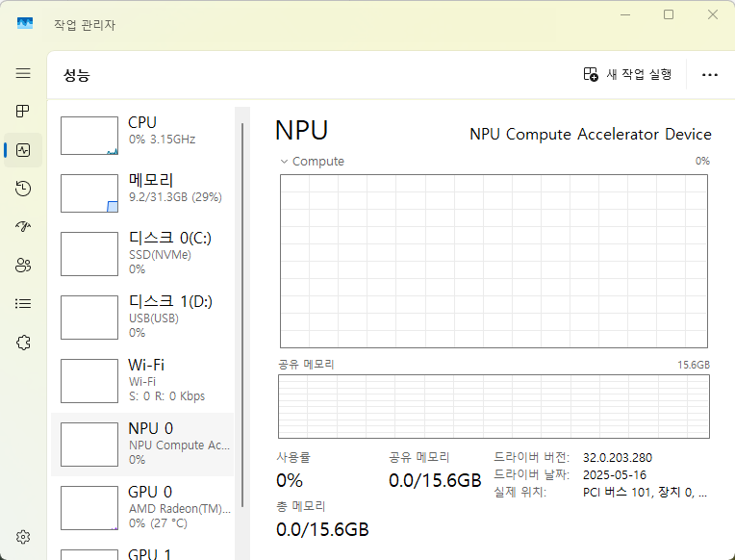Open the hamburger navigation menu
The height and width of the screenshot is (560, 735).
pyautogui.click(x=23, y=73)
